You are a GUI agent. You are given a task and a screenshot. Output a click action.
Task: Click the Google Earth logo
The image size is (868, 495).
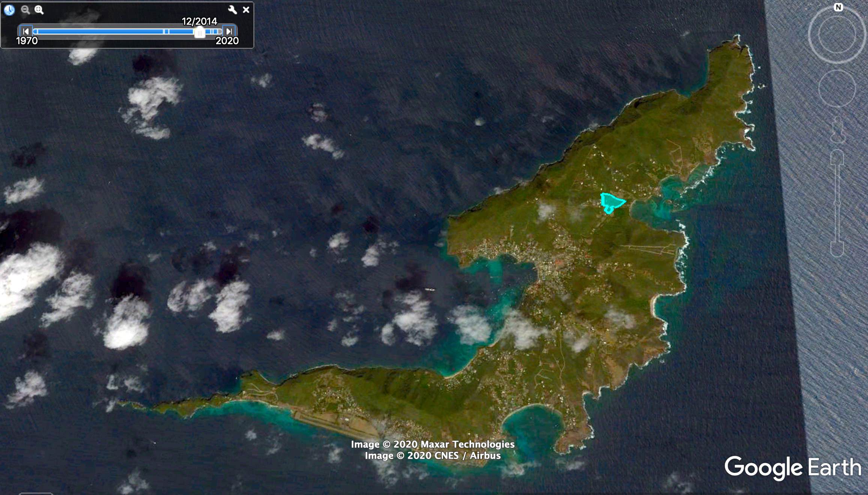793,468
